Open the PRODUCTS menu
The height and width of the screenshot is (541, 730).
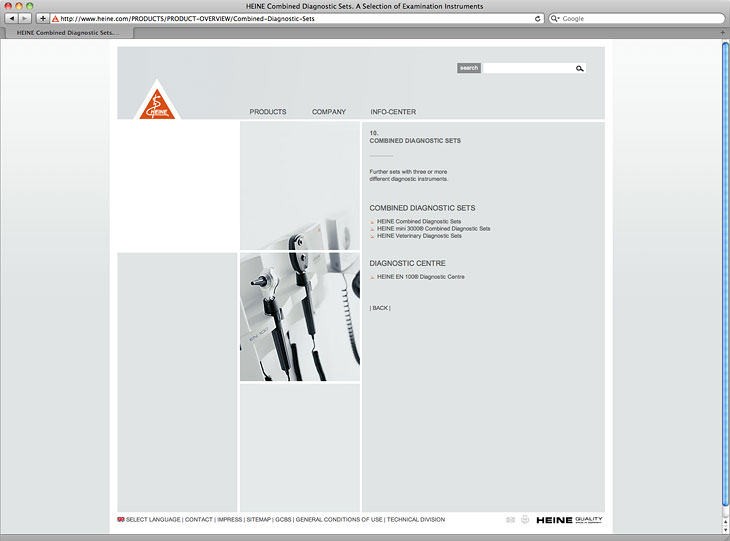(268, 112)
